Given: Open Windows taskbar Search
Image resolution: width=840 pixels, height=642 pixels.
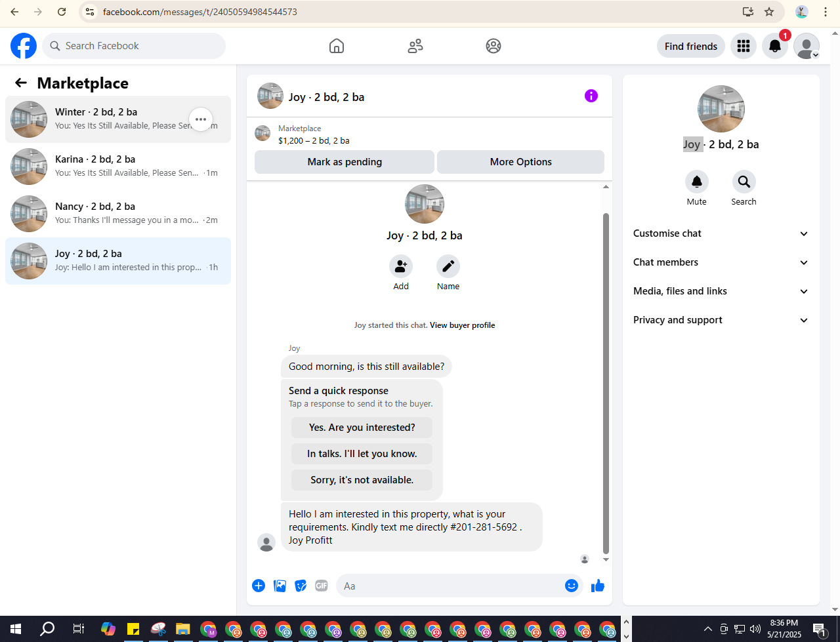Looking at the screenshot, I should click(47, 630).
